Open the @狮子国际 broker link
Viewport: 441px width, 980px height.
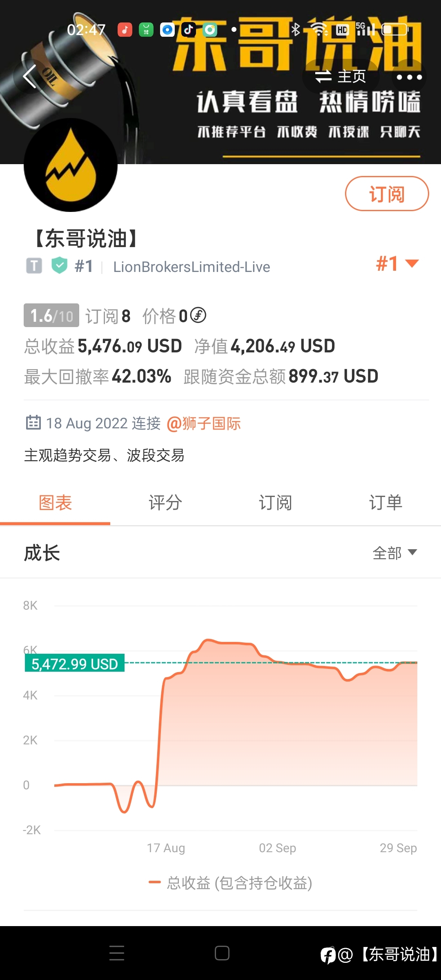click(204, 423)
